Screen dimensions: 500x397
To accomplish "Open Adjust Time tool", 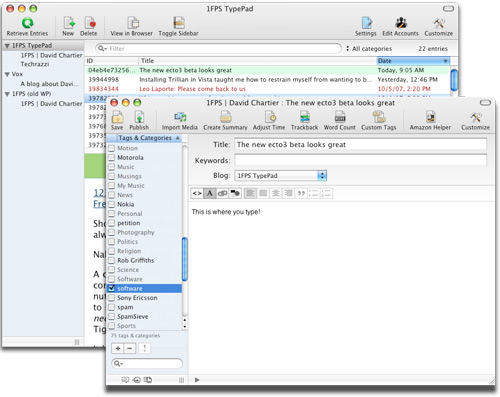I will [x=269, y=121].
